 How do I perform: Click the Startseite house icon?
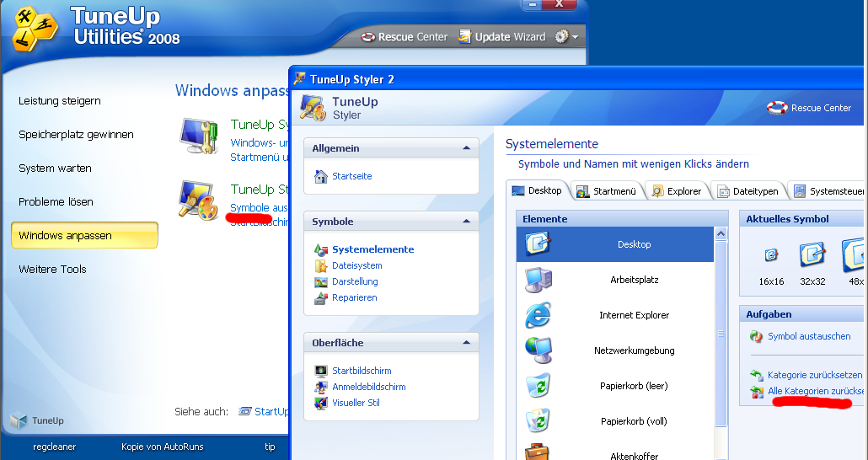point(321,176)
